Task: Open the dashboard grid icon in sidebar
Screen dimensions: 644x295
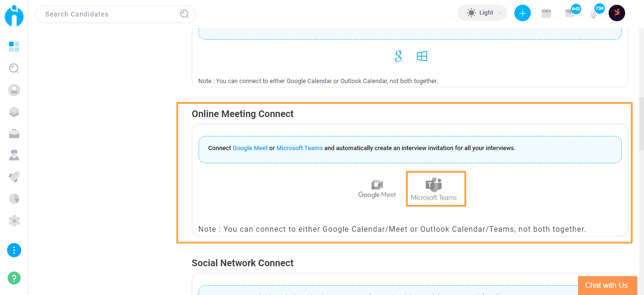Action: pyautogui.click(x=14, y=47)
